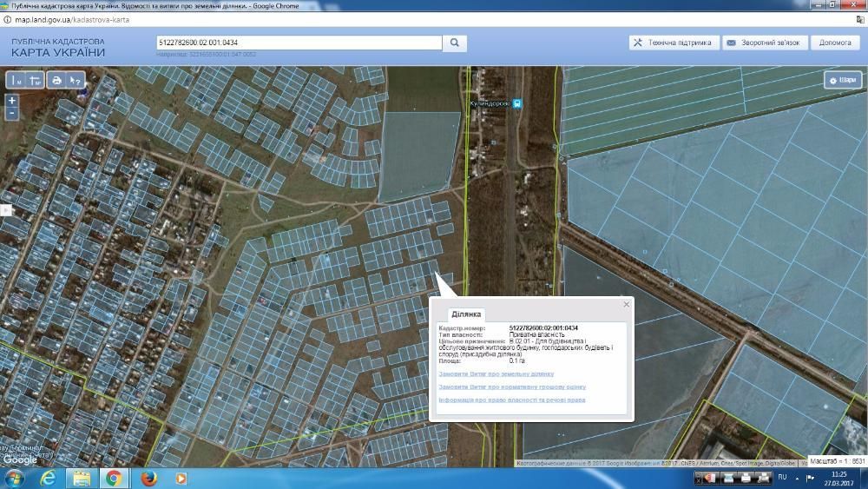The height and width of the screenshot is (489, 868).
Task: Open Зворотний зв'язок feedback
Action: point(765,43)
